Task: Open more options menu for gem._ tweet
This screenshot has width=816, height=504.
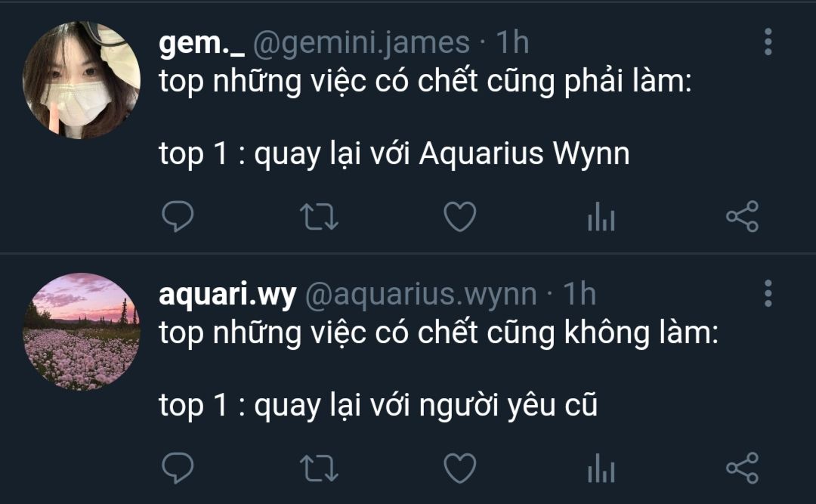Action: [x=768, y=42]
